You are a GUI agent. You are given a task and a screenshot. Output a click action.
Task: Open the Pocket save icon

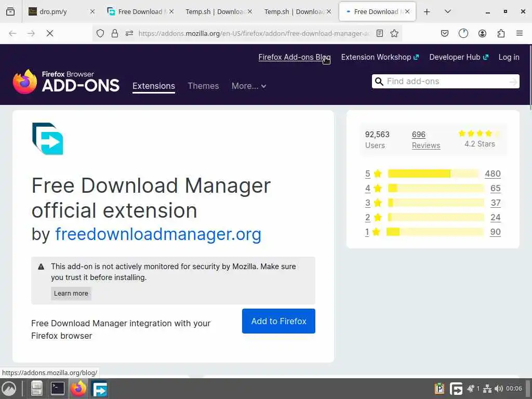pos(445,33)
